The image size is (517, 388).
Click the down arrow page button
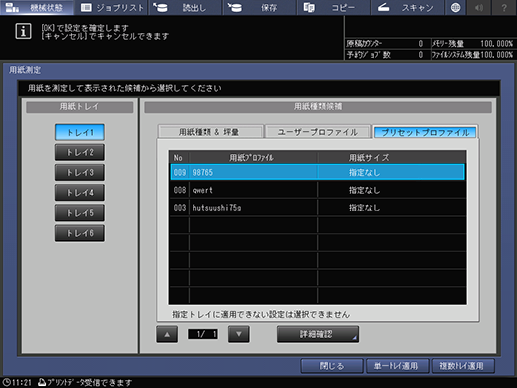tap(239, 334)
